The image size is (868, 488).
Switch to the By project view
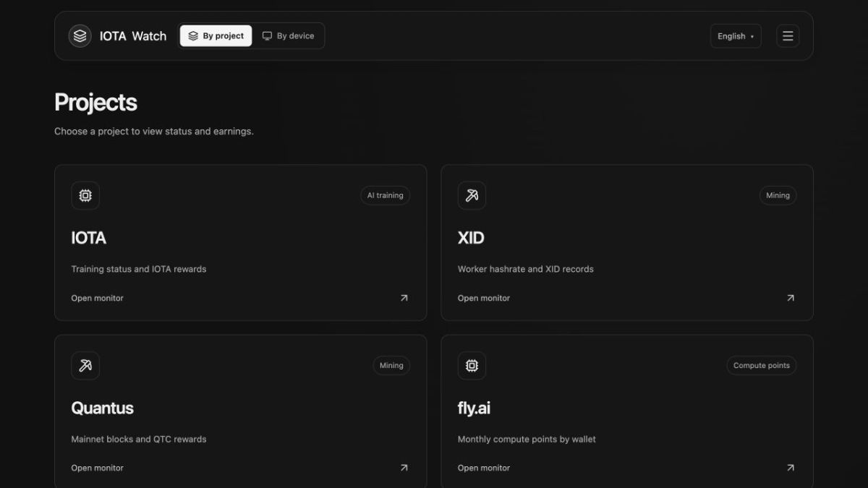tap(216, 36)
